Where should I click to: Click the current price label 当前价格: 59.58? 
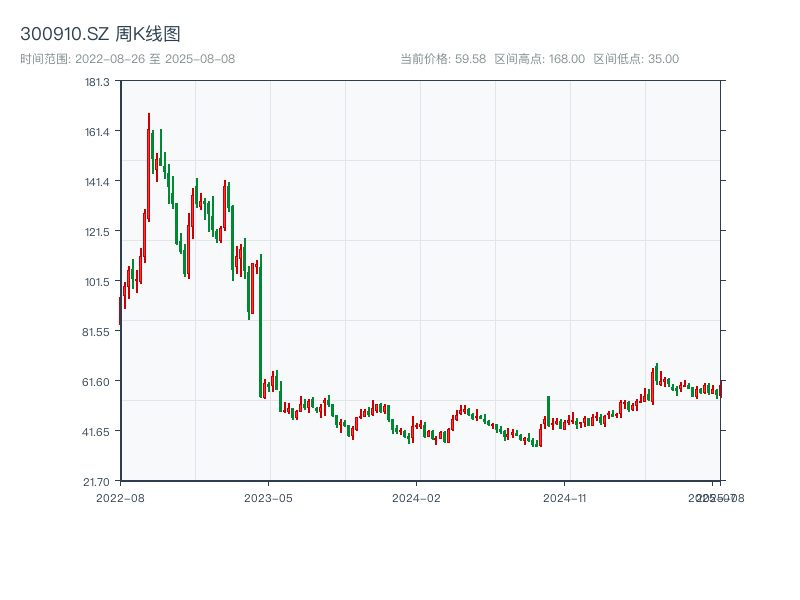point(443,59)
